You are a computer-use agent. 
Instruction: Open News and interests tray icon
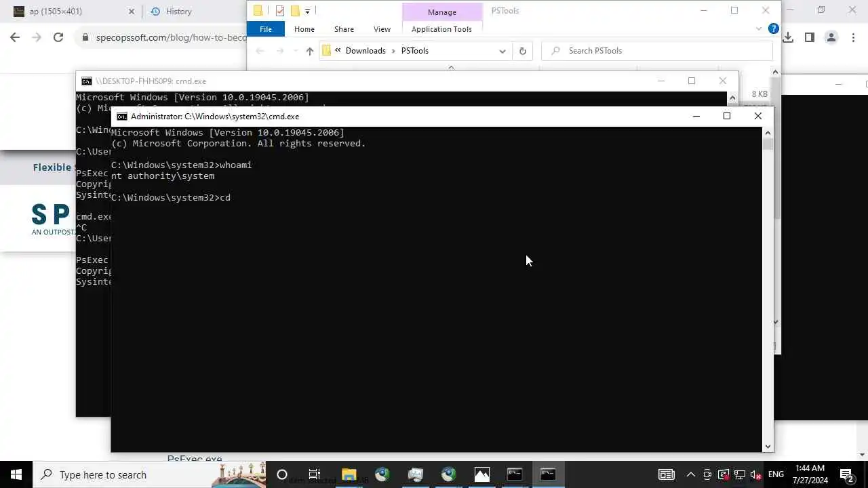point(667,474)
